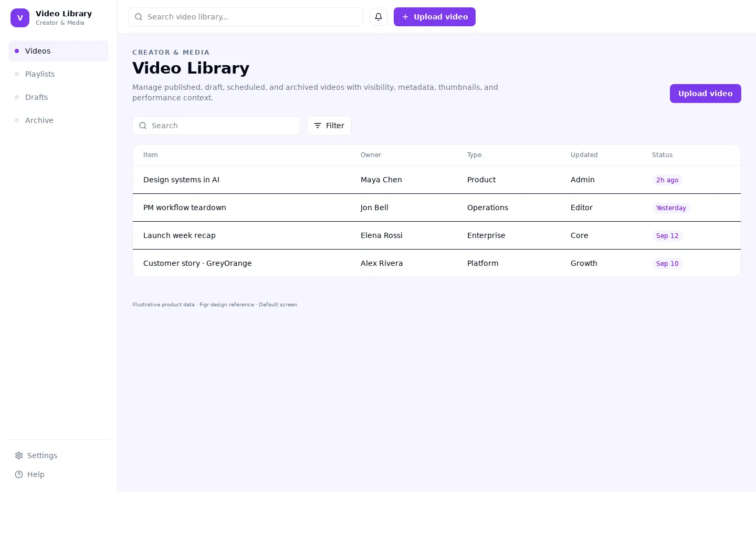
Task: Select 'Design systems in AI' item
Action: click(x=181, y=180)
